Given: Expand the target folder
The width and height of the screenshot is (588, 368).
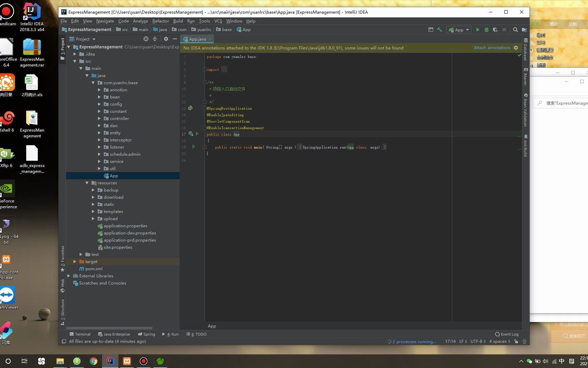Looking at the screenshot, I should [x=75, y=262].
